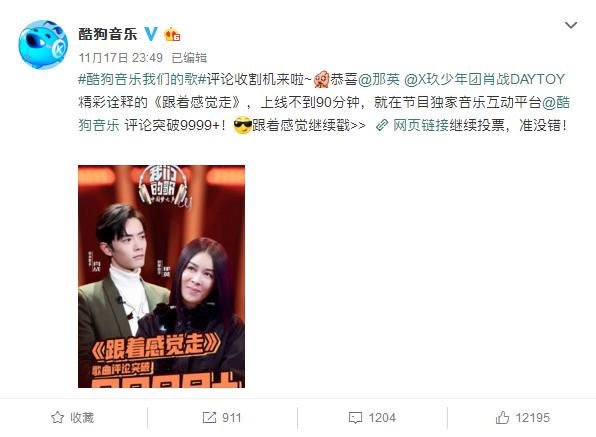Click the star icon to favorite post
Image resolution: width=596 pixels, height=437 pixels.
(57, 418)
